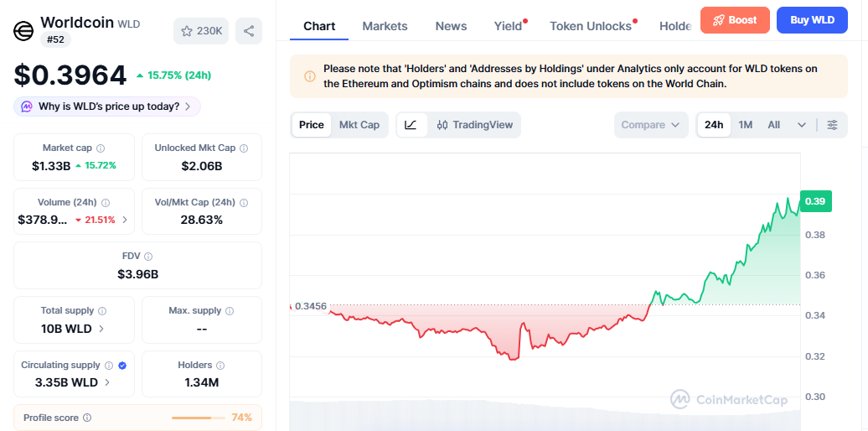Open the share icon button
868x431 pixels.
coord(249,31)
